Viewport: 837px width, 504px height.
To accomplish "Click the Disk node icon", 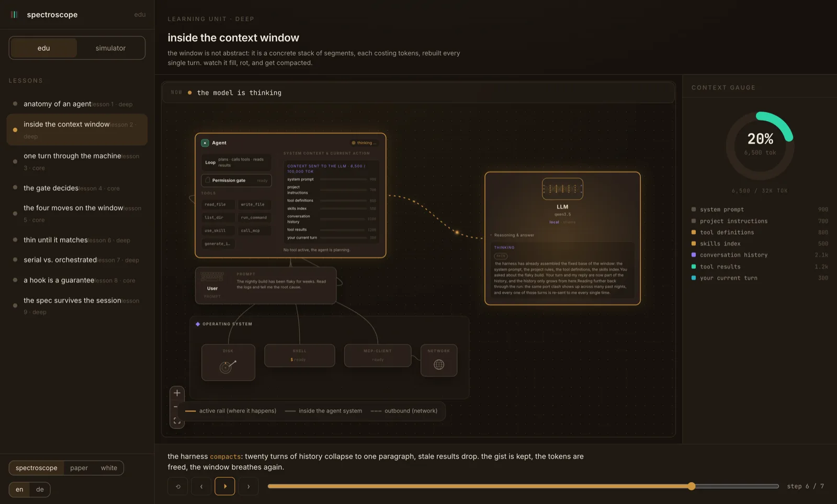I will (x=228, y=366).
